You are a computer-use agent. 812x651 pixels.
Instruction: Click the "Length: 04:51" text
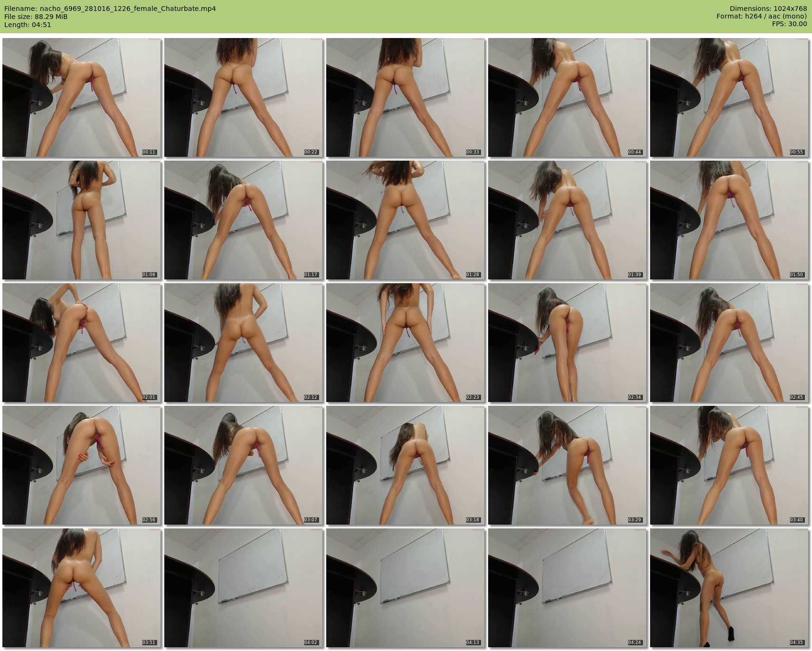pyautogui.click(x=28, y=25)
